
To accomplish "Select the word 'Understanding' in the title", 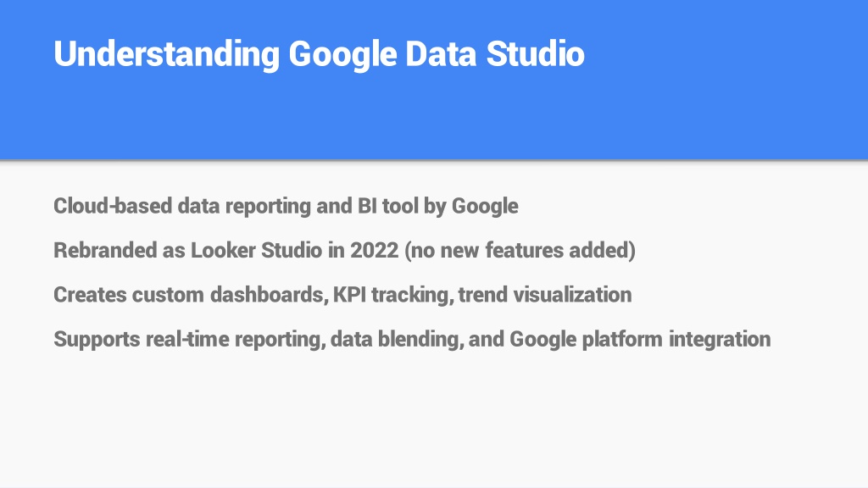I will [167, 54].
